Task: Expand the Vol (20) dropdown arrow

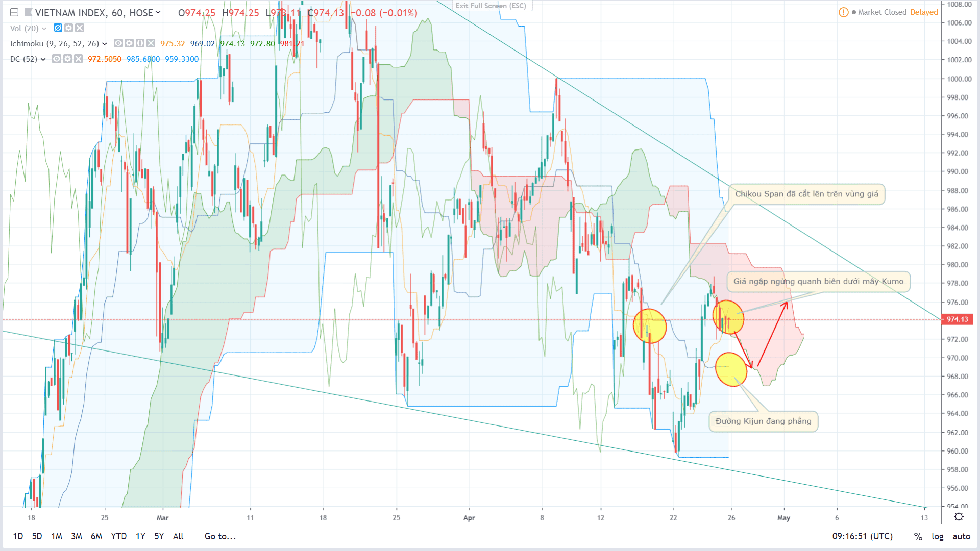Action: (x=44, y=28)
